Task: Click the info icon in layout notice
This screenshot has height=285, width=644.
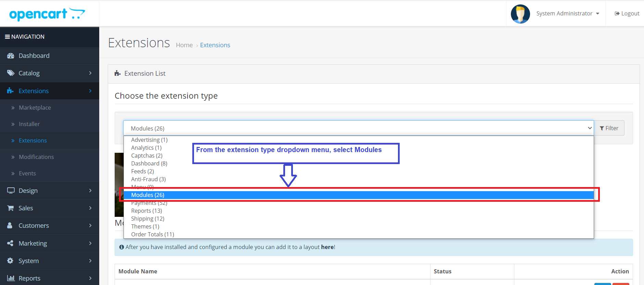Action: [121, 247]
